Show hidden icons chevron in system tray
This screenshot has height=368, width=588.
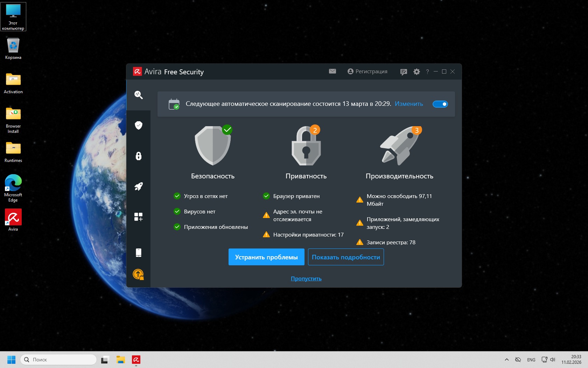506,360
